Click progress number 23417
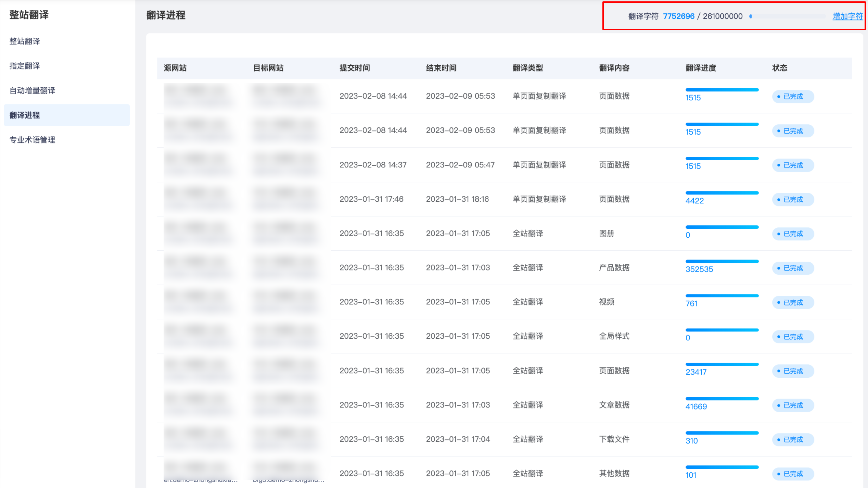The image size is (868, 488). click(696, 372)
